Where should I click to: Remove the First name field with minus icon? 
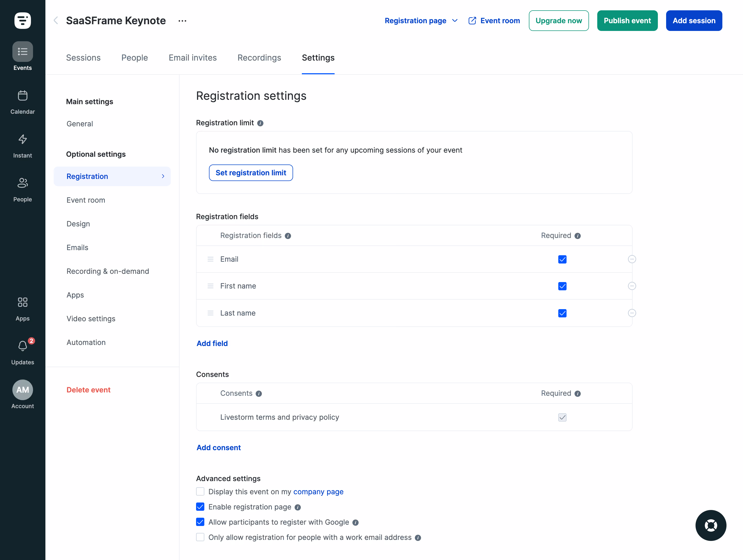pos(632,286)
